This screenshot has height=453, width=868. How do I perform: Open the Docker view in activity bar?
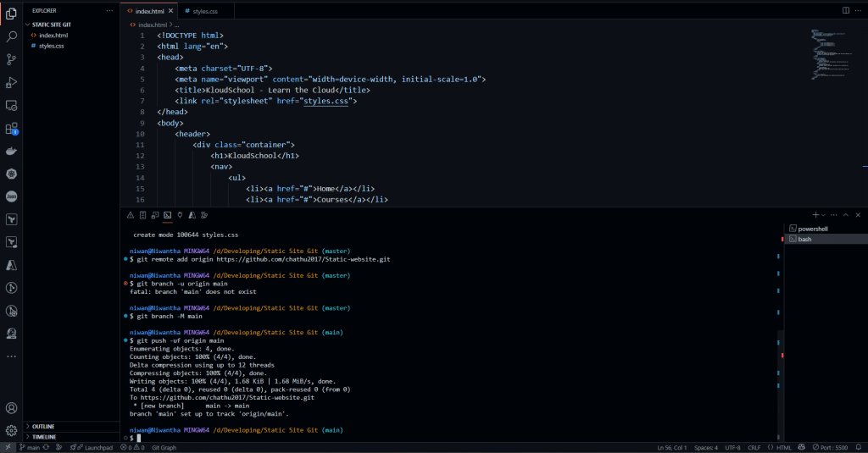[12, 152]
